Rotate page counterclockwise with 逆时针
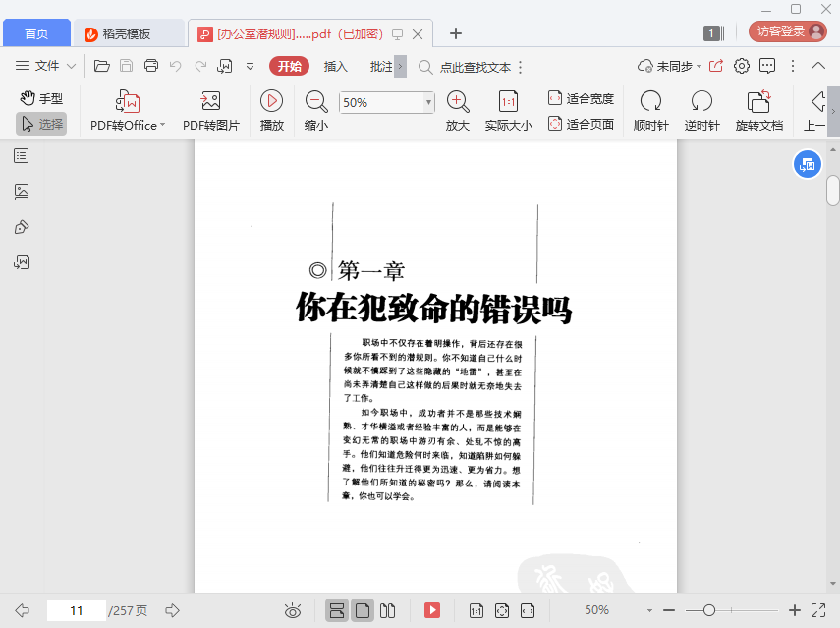Viewport: 840px width, 628px height. tap(701, 101)
